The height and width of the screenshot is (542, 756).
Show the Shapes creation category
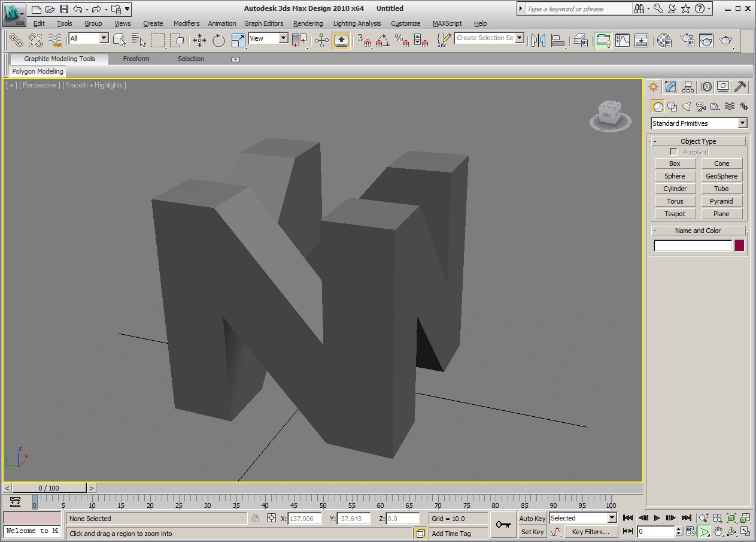tap(672, 107)
